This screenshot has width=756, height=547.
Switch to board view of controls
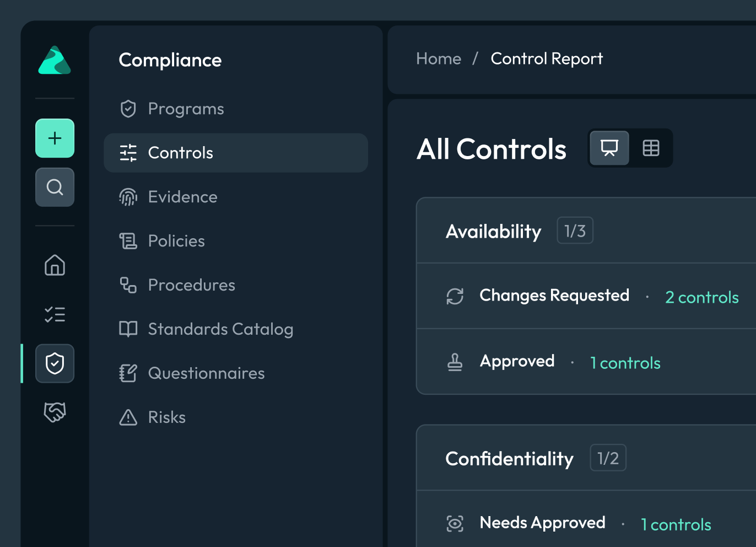[609, 148]
